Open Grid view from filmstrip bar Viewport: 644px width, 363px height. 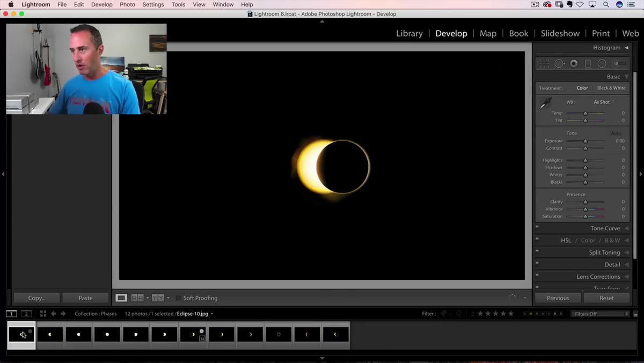coord(43,314)
